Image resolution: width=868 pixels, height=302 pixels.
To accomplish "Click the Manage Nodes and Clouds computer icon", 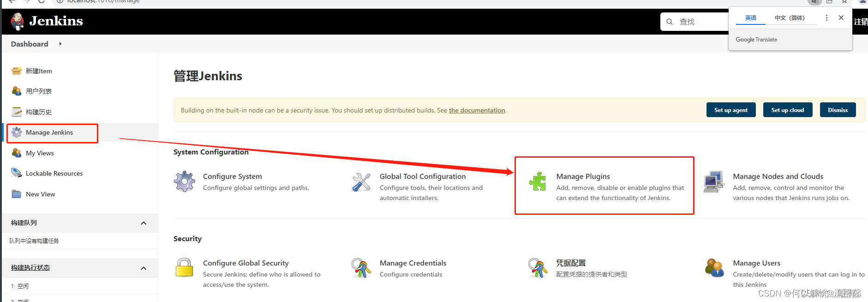I will 714,182.
